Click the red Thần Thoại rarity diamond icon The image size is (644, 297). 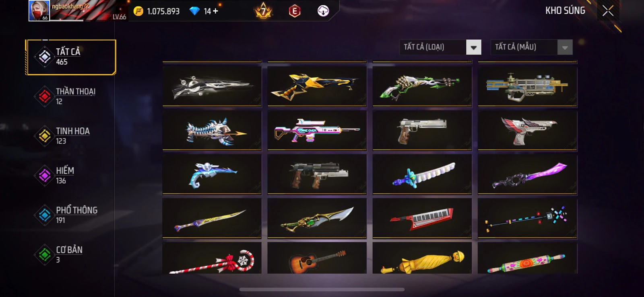pyautogui.click(x=44, y=96)
